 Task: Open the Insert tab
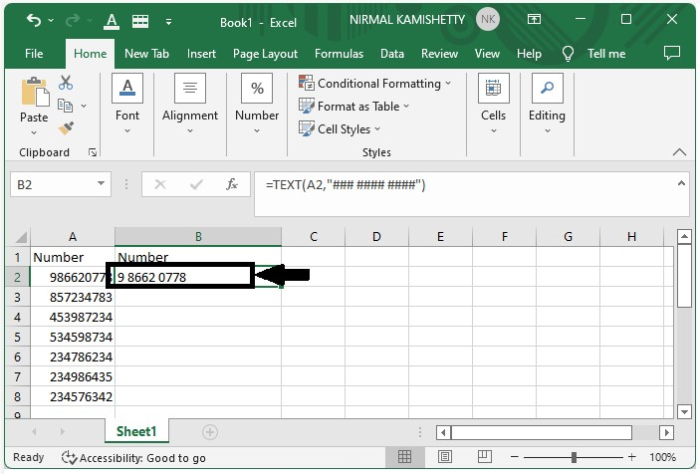[201, 54]
